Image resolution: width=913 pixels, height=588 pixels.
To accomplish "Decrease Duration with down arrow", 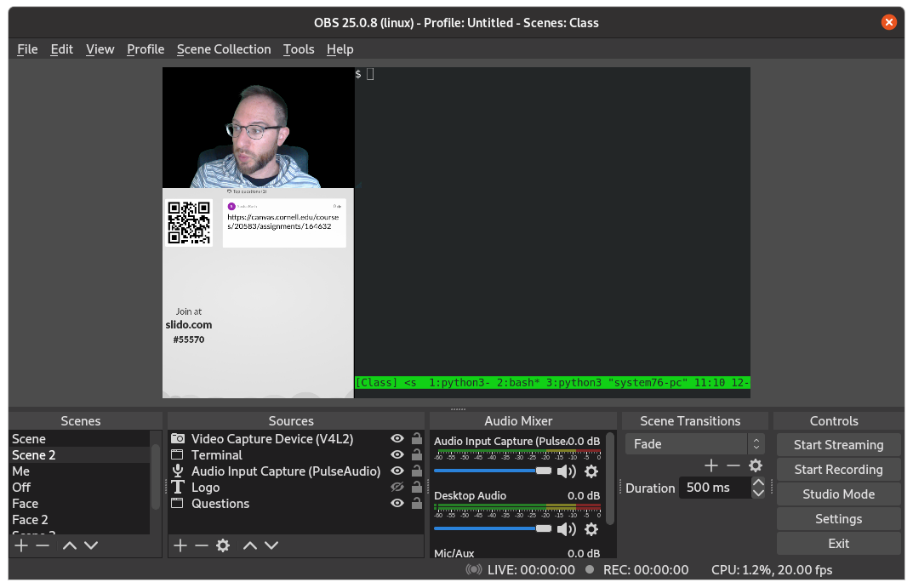I will [x=758, y=493].
